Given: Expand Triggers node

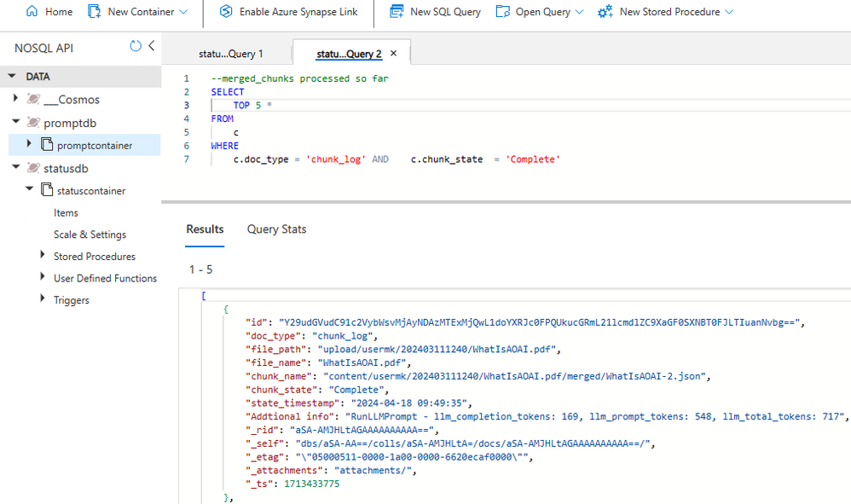Looking at the screenshot, I should tap(43, 298).
